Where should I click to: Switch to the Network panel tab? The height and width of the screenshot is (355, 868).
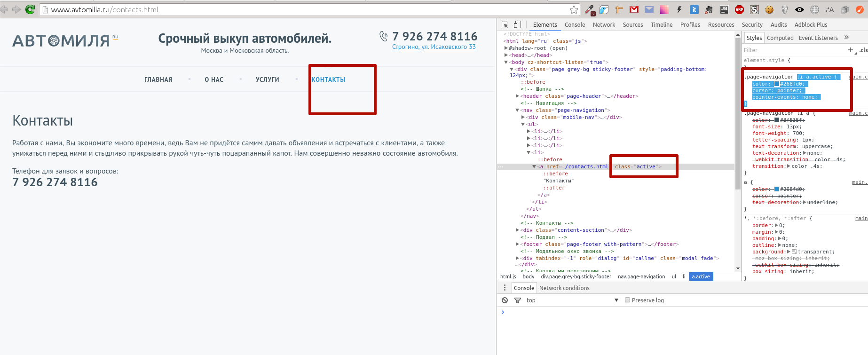coord(604,25)
